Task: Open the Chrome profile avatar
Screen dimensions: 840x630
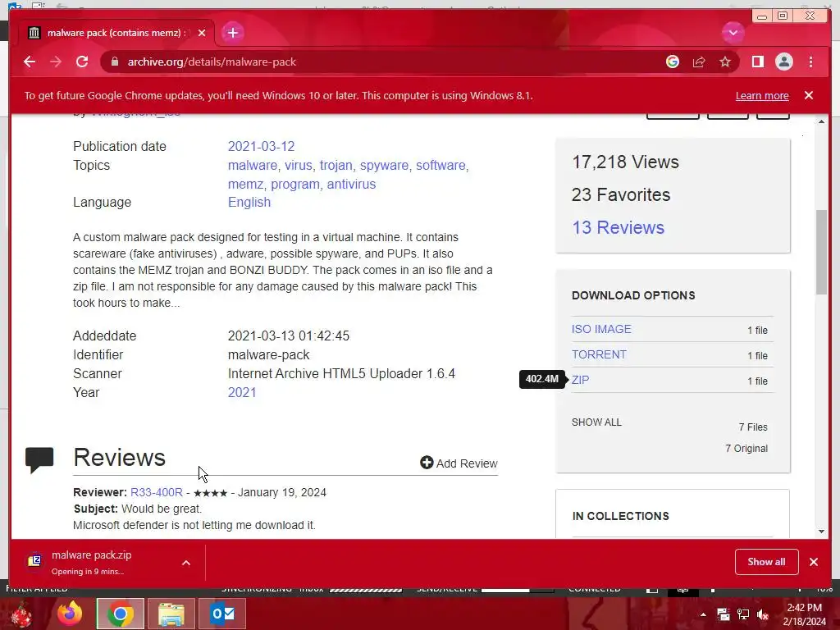Action: [783, 62]
